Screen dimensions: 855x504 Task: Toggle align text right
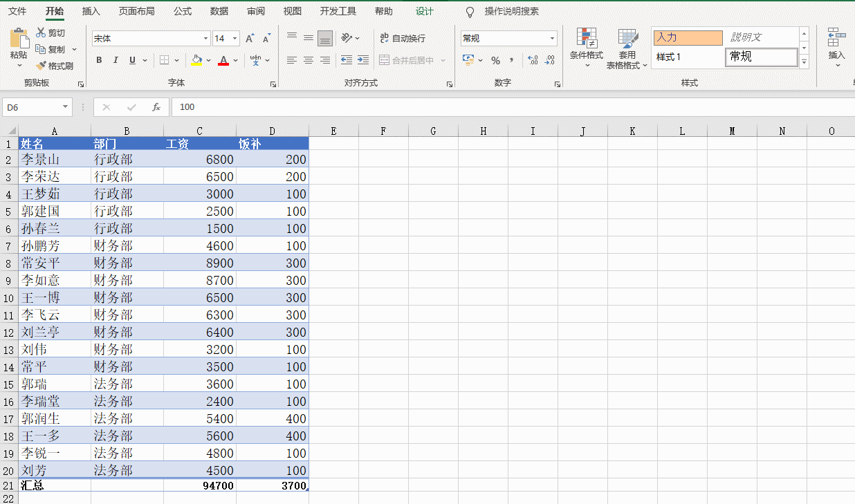click(x=325, y=60)
